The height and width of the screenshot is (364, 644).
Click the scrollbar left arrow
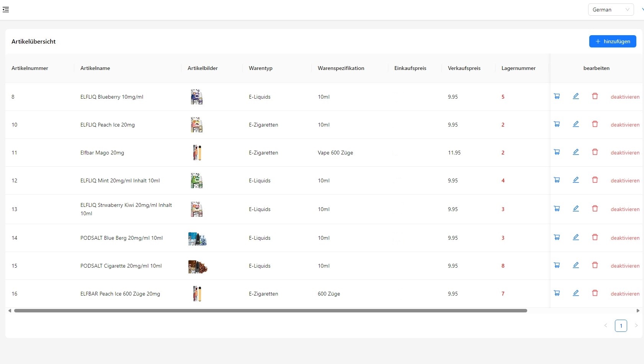(x=10, y=311)
